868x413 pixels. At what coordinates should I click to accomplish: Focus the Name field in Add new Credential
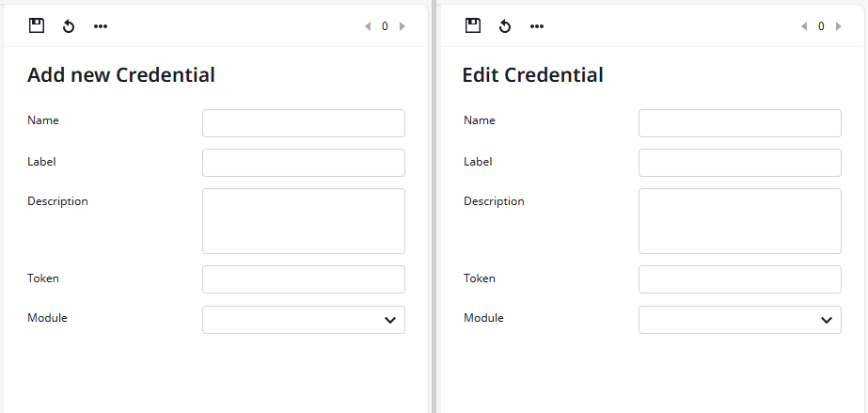[x=304, y=123]
